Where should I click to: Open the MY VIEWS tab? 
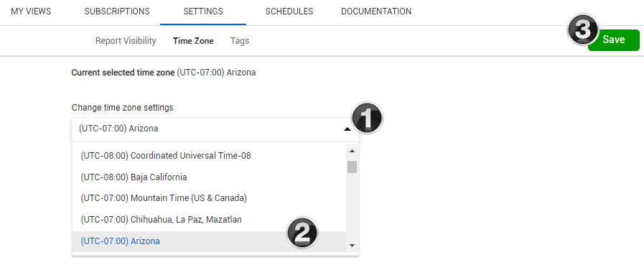pos(31,11)
